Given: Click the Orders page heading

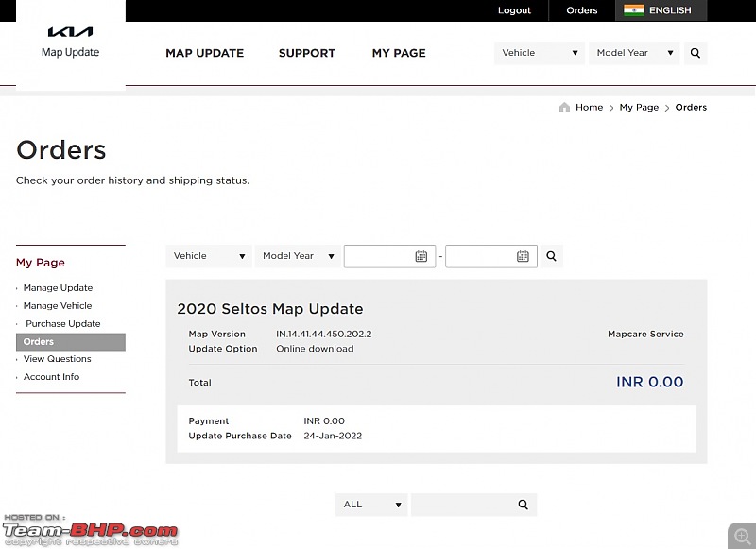Looking at the screenshot, I should pos(60,150).
